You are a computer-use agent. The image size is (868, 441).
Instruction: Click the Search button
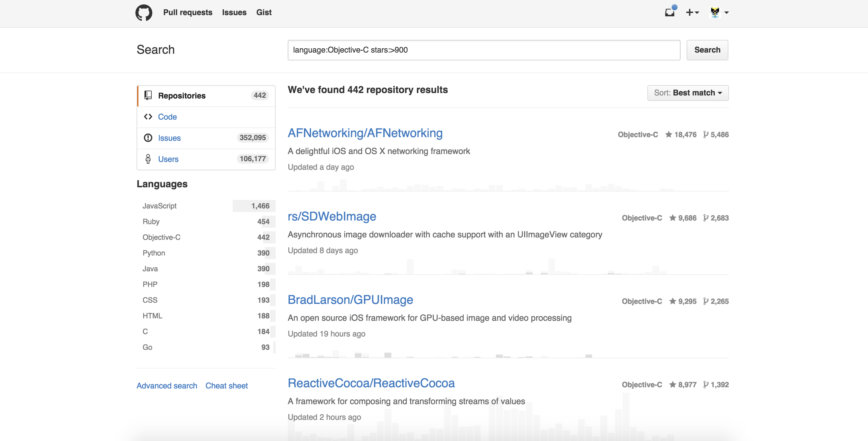click(x=707, y=50)
